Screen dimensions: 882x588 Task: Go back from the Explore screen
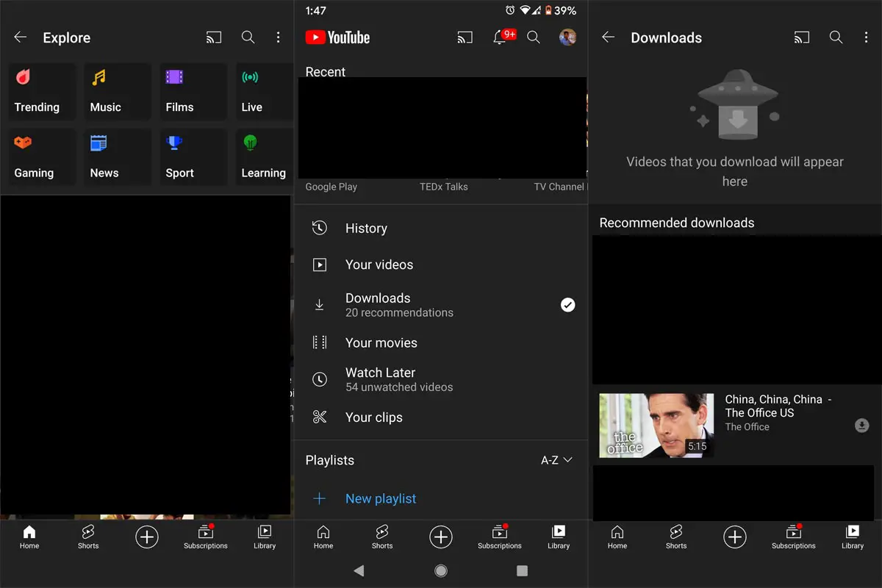pyautogui.click(x=21, y=37)
